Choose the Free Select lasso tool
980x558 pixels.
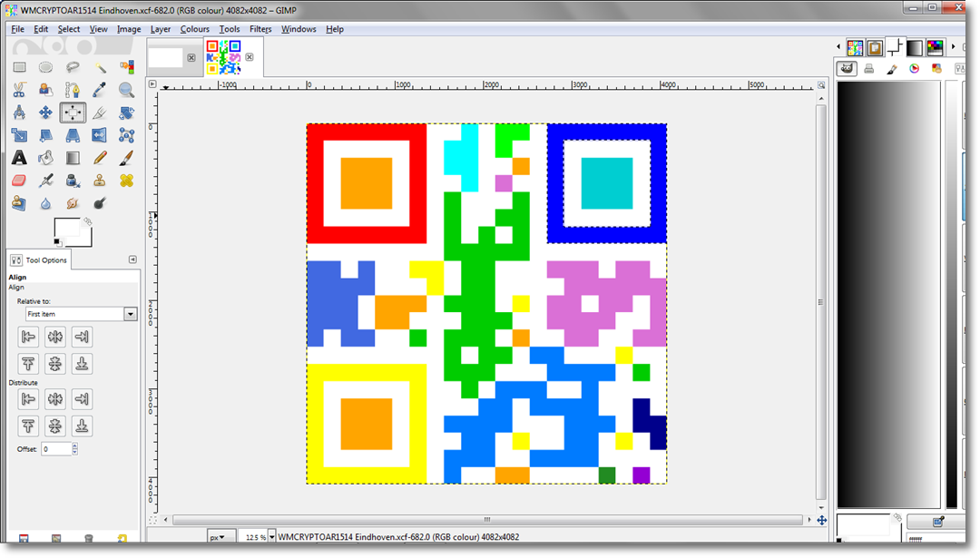click(x=73, y=67)
